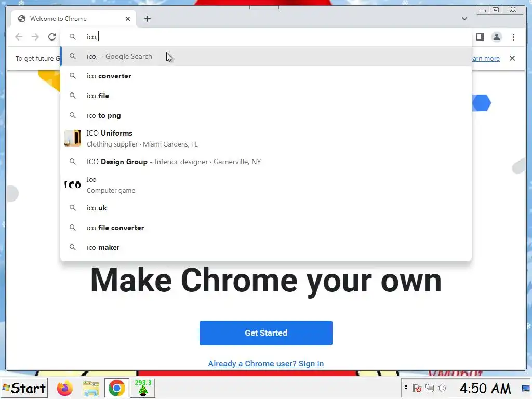Viewport: 532px width, 399px height.
Task: Open the Windows Start menu
Action: pyautogui.click(x=24, y=388)
